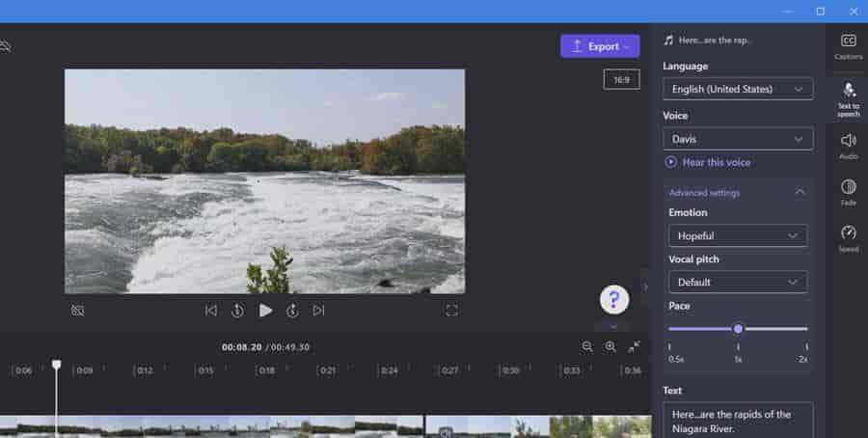Select the Text to speech sidebar tab
This screenshot has width=868, height=438.
point(848,97)
